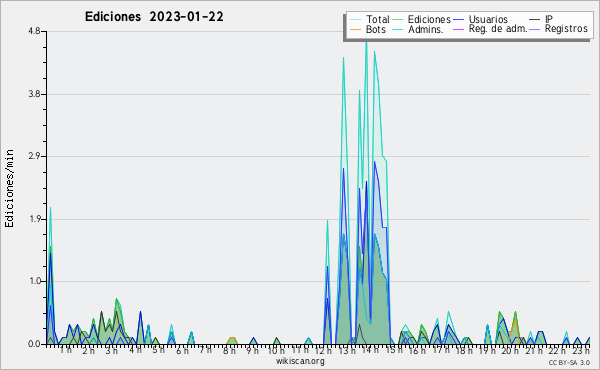This screenshot has height=370, width=600.
Task: Click the '1.0' y-axis value
Action: [34, 281]
